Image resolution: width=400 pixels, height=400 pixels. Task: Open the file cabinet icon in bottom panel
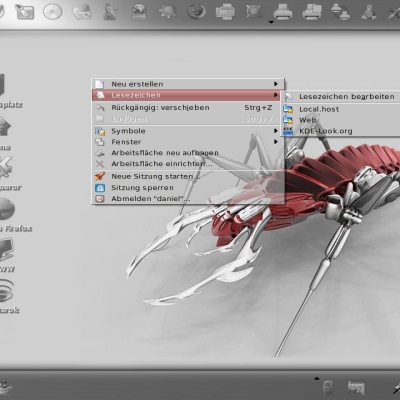click(328, 388)
